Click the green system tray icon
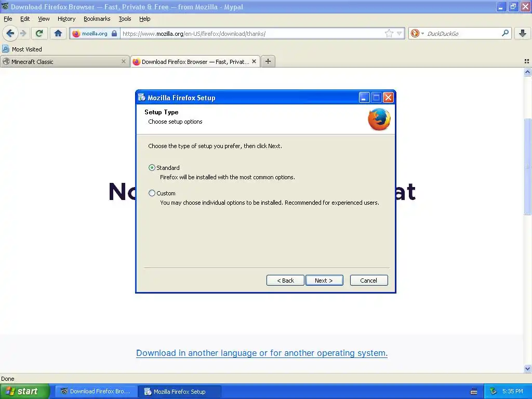This screenshot has width=532, height=399. click(x=493, y=391)
